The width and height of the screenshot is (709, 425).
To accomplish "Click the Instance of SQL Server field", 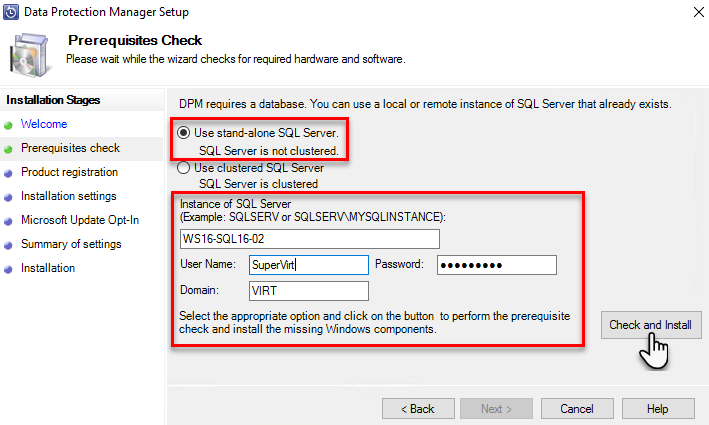I will click(x=310, y=239).
